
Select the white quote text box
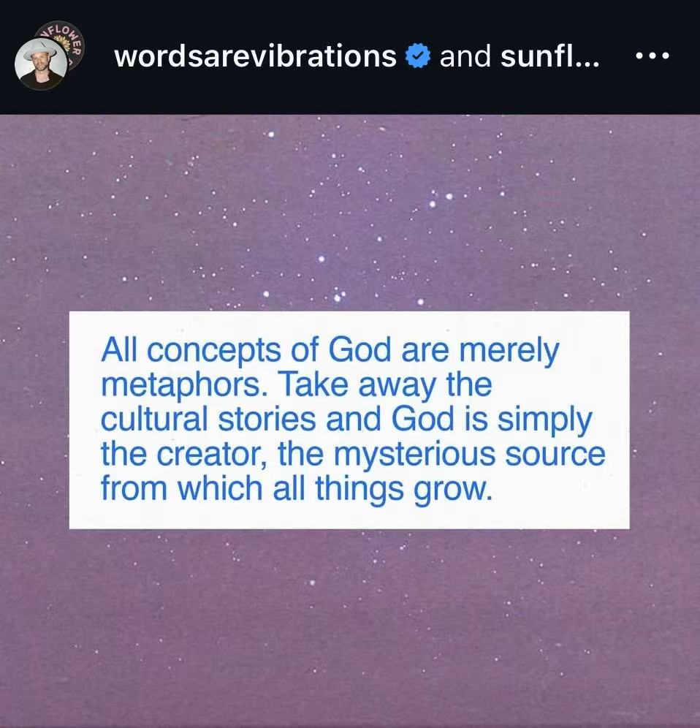349,420
